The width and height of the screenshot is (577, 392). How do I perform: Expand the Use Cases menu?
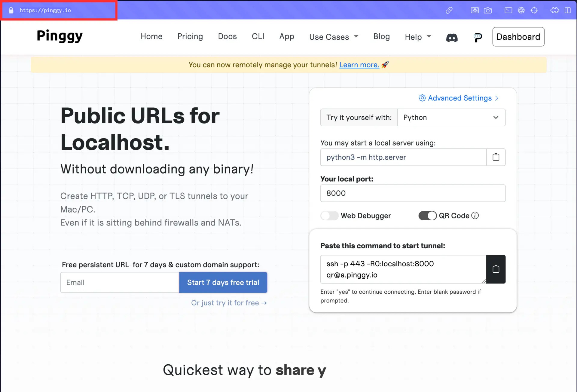click(x=334, y=37)
